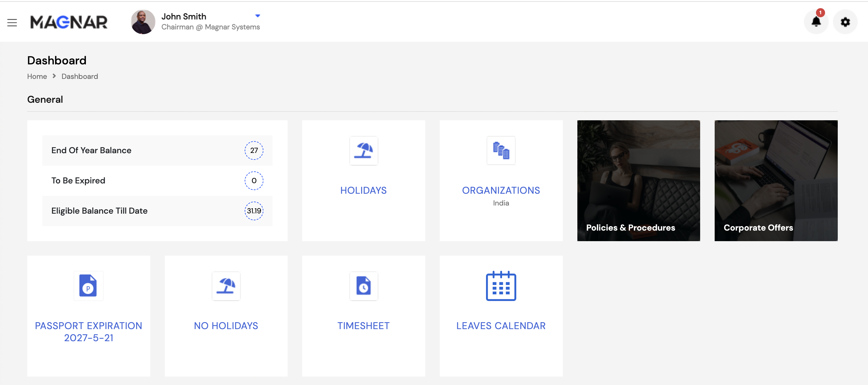
Task: Open the hamburger navigation menu
Action: pyautogui.click(x=12, y=23)
